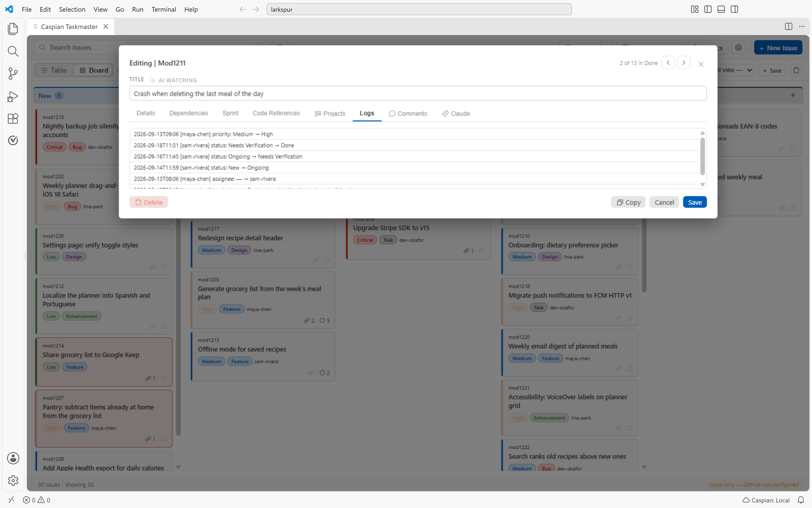
Task: Open the Caspian Taskmaster checkmark icon
Action: click(x=13, y=140)
